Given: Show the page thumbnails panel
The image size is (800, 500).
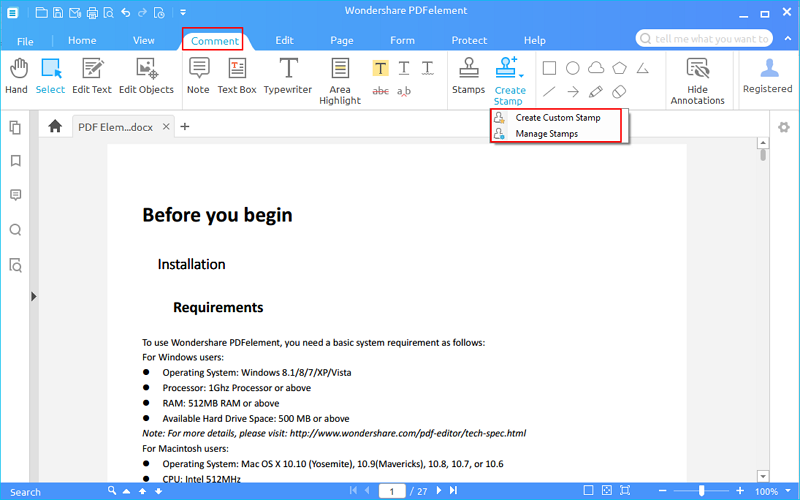Looking at the screenshot, I should (16, 128).
